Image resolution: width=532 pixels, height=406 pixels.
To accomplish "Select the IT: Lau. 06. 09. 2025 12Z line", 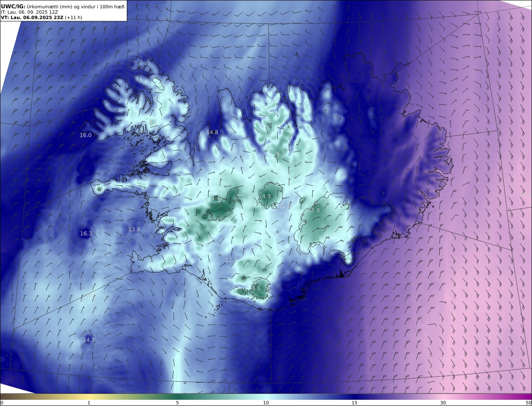I will tap(29, 12).
